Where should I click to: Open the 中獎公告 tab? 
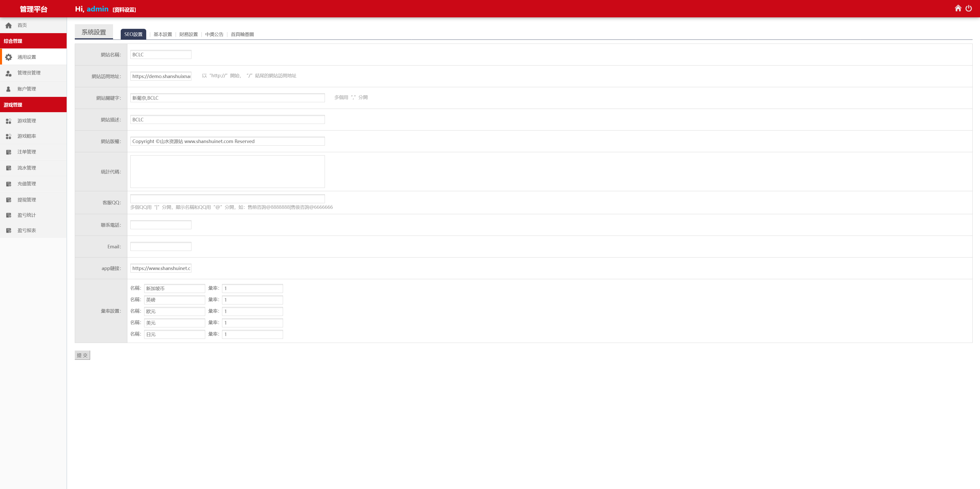(214, 34)
